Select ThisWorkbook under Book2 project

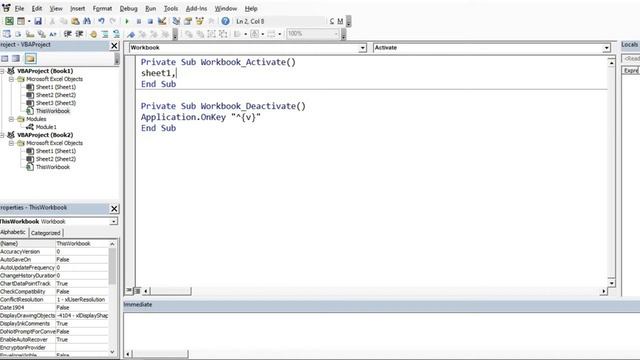pyautogui.click(x=53, y=167)
